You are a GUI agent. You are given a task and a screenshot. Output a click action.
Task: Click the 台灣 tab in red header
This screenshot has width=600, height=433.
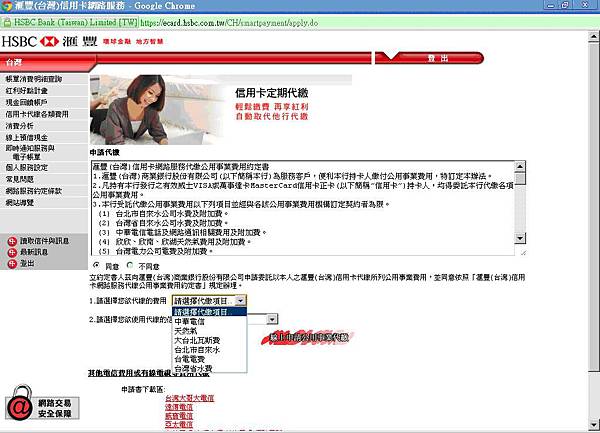pyautogui.click(x=46, y=62)
